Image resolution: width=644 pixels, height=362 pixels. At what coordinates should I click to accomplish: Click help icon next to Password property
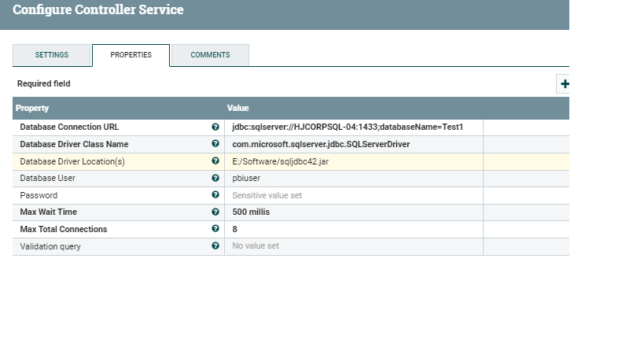215,195
